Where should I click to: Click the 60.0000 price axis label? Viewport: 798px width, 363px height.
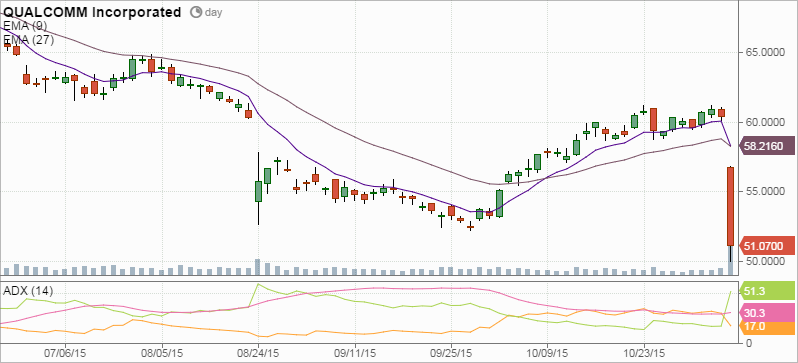(x=765, y=122)
